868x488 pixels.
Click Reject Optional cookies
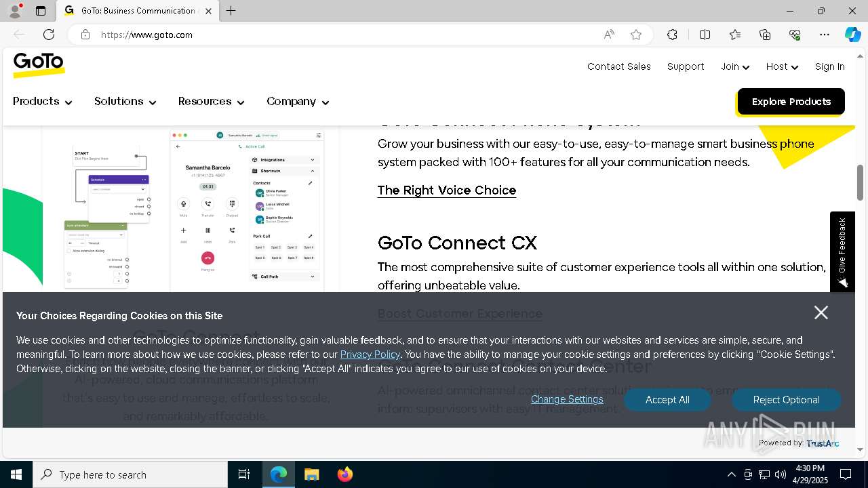coord(786,400)
